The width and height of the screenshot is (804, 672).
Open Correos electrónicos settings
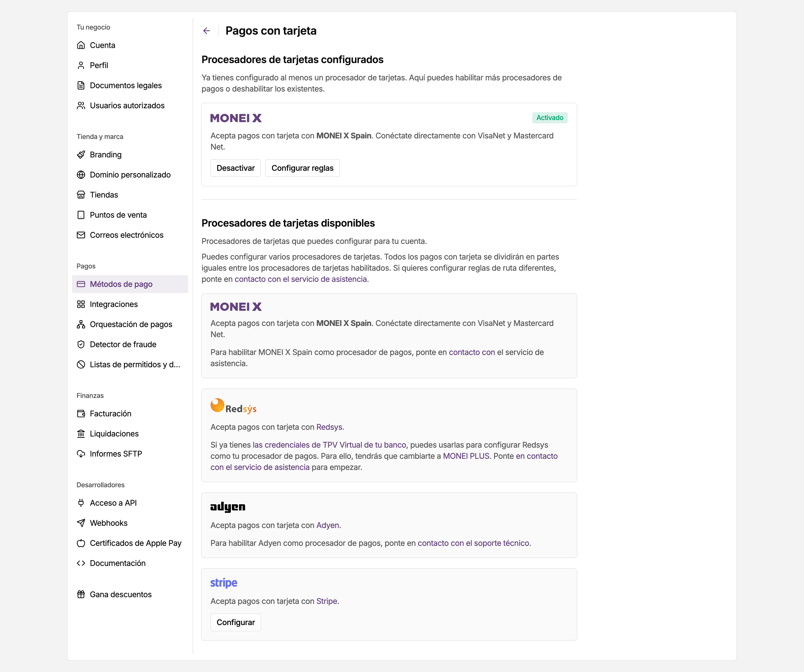(130, 235)
